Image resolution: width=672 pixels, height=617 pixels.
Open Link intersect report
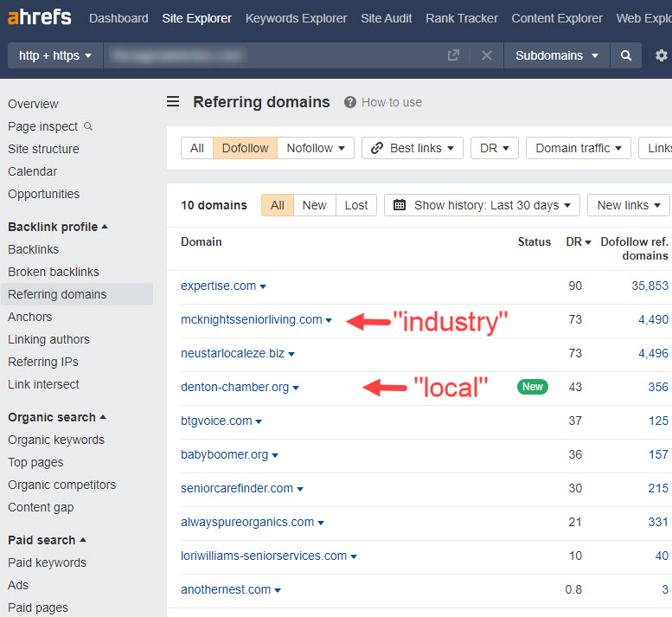click(43, 384)
